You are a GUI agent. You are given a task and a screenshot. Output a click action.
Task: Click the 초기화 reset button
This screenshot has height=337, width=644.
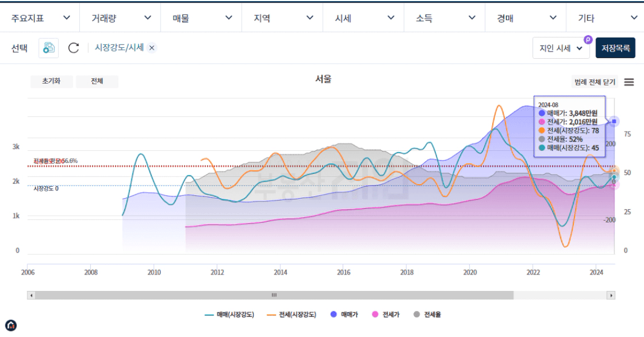[x=51, y=81]
